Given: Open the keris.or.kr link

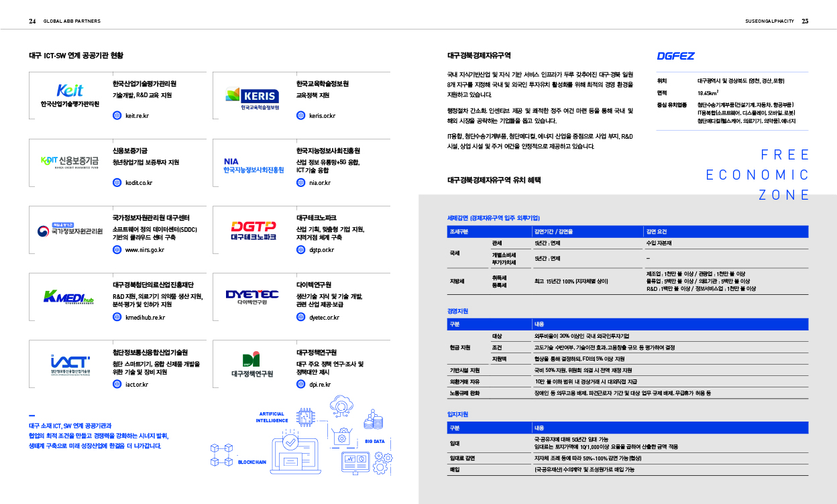Looking at the screenshot, I should pyautogui.click(x=322, y=116).
